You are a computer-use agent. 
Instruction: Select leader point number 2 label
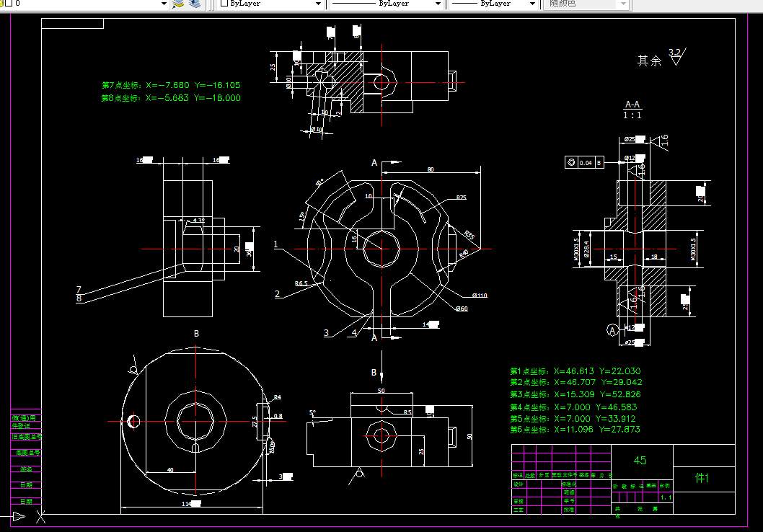[x=277, y=293]
